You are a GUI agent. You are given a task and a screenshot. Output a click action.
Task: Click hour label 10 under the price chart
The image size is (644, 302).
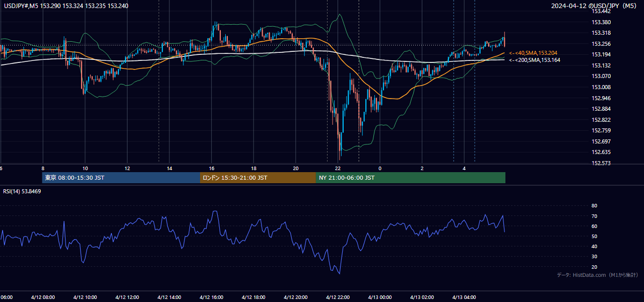[x=85, y=169]
